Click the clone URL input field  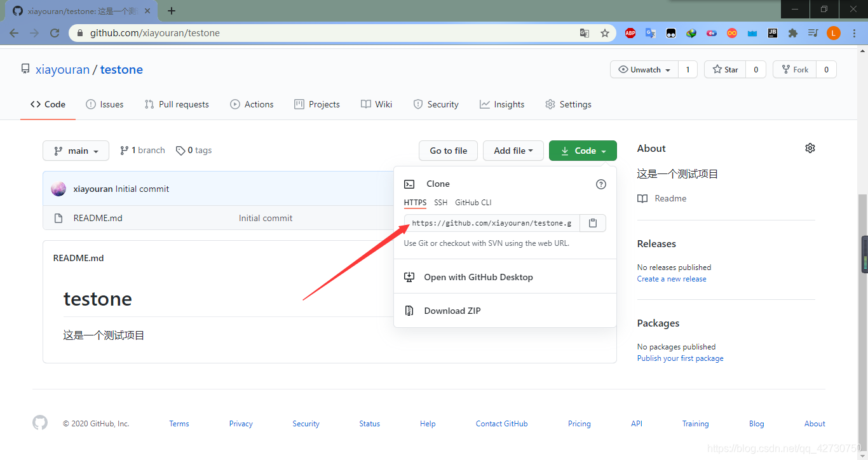492,223
